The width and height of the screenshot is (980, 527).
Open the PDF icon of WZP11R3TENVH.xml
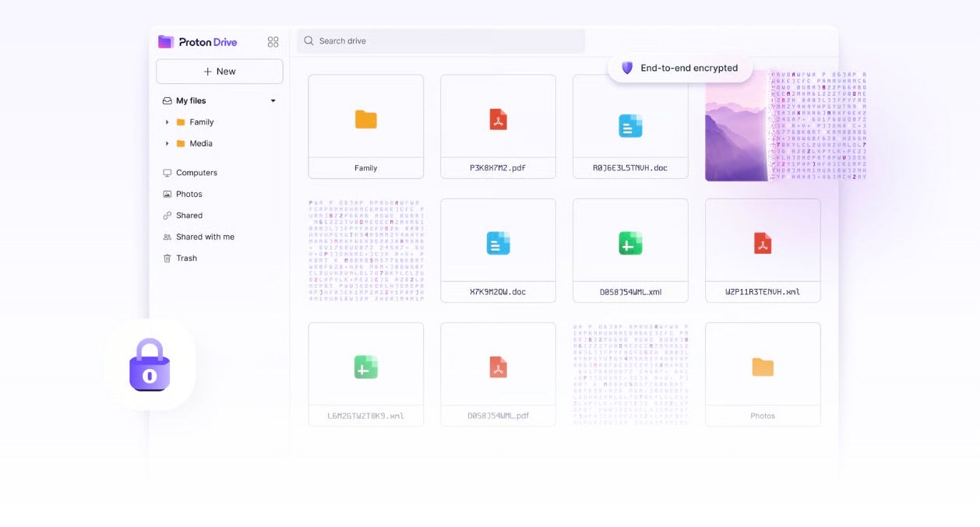[763, 243]
